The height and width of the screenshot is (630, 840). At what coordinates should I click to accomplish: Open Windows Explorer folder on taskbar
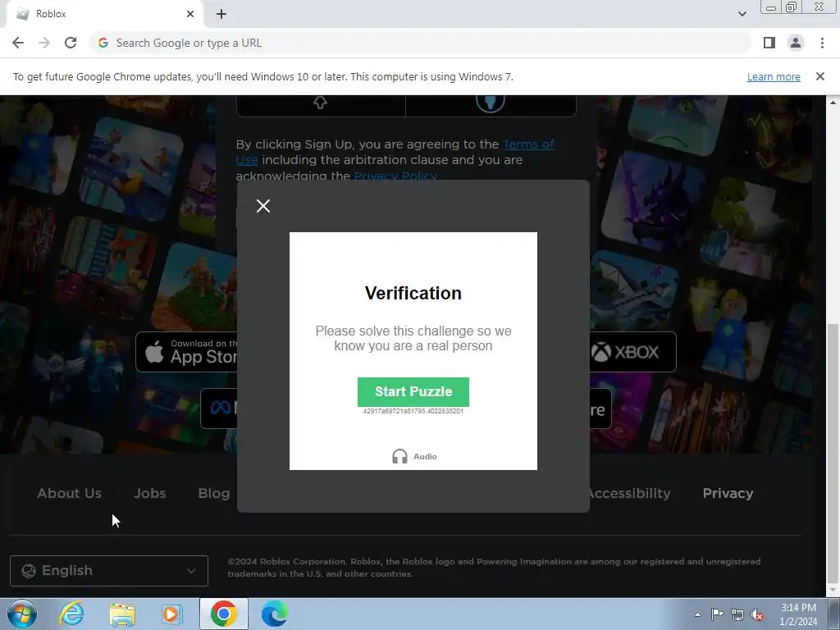(x=122, y=614)
